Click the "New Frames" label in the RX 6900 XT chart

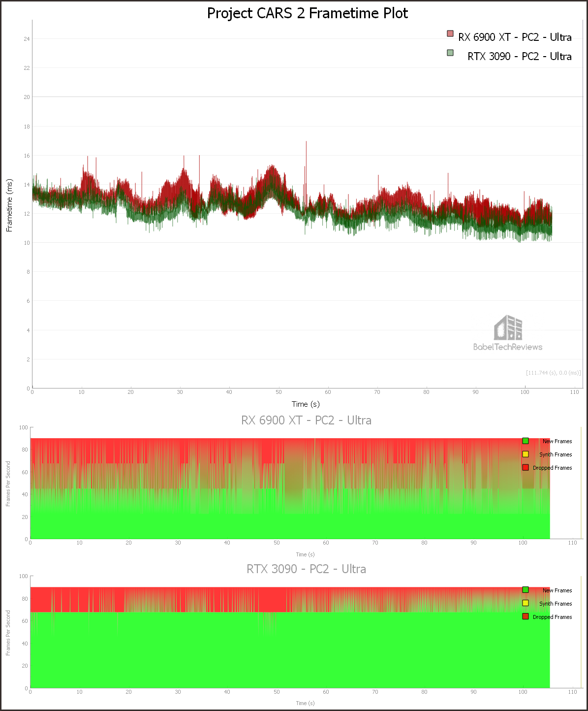click(x=557, y=442)
